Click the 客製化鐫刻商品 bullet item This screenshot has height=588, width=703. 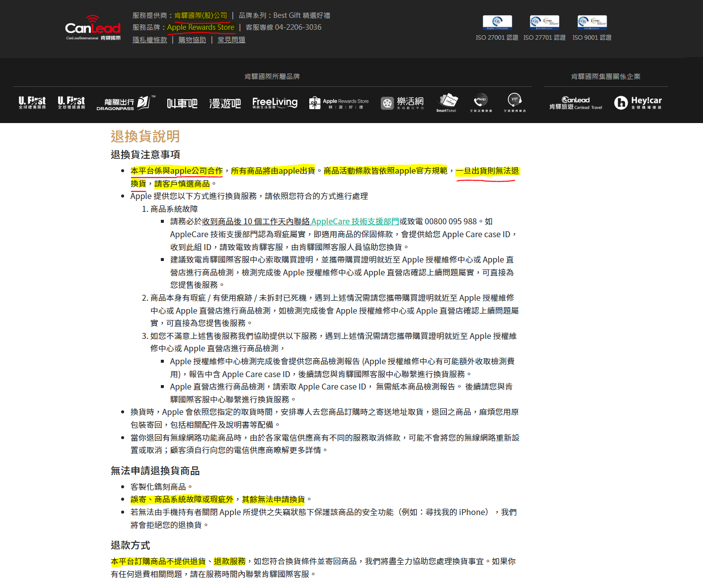pyautogui.click(x=161, y=487)
